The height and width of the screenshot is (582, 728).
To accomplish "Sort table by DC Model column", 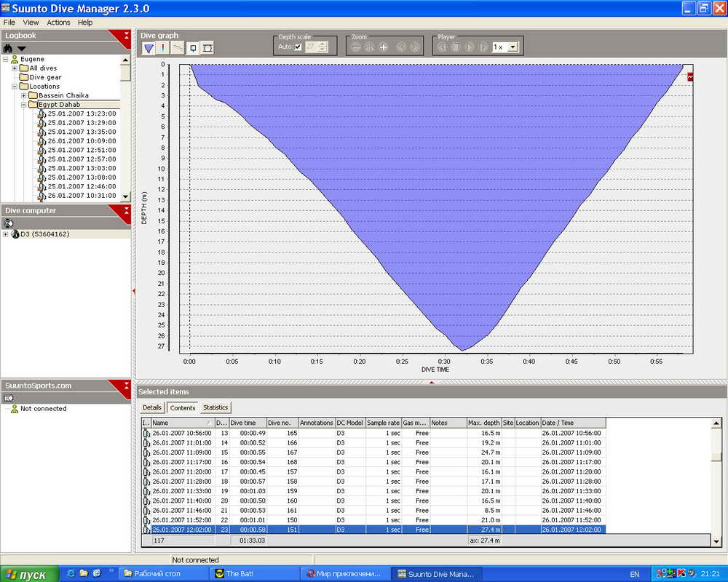I will click(350, 423).
